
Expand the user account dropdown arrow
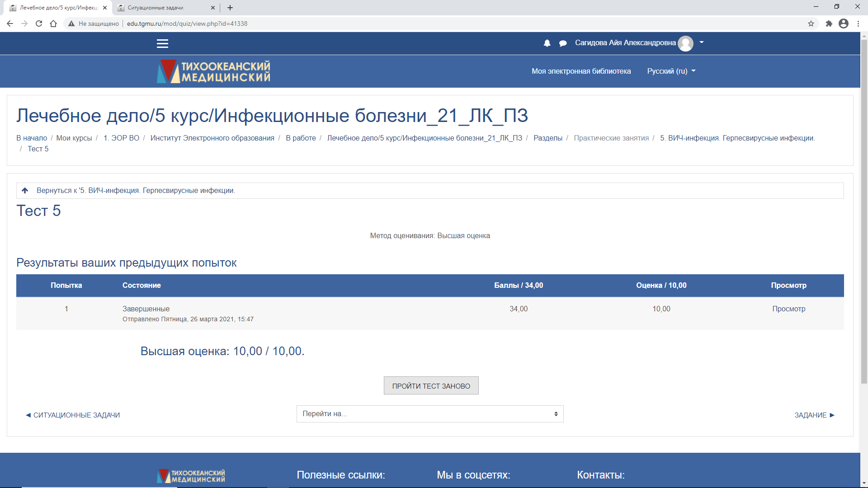[702, 42]
